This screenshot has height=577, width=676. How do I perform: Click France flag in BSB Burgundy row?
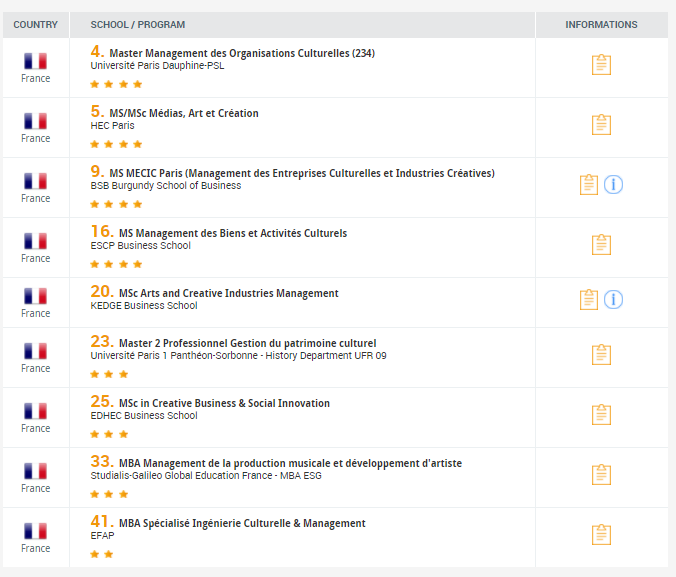click(35, 181)
